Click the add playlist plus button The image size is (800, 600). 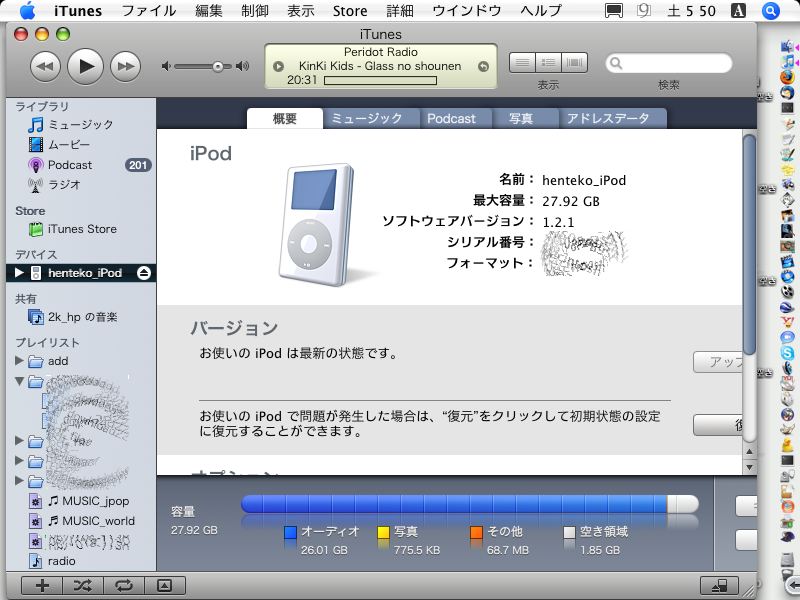point(42,585)
